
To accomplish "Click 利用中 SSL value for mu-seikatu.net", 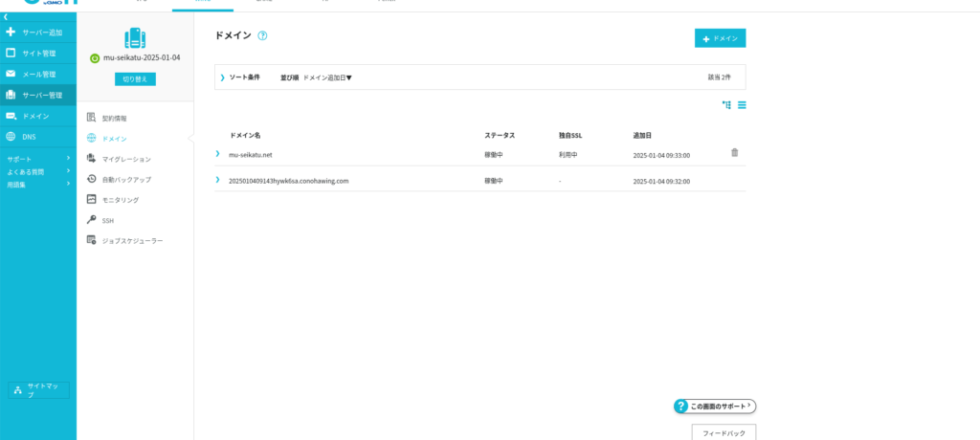I will (x=568, y=154).
